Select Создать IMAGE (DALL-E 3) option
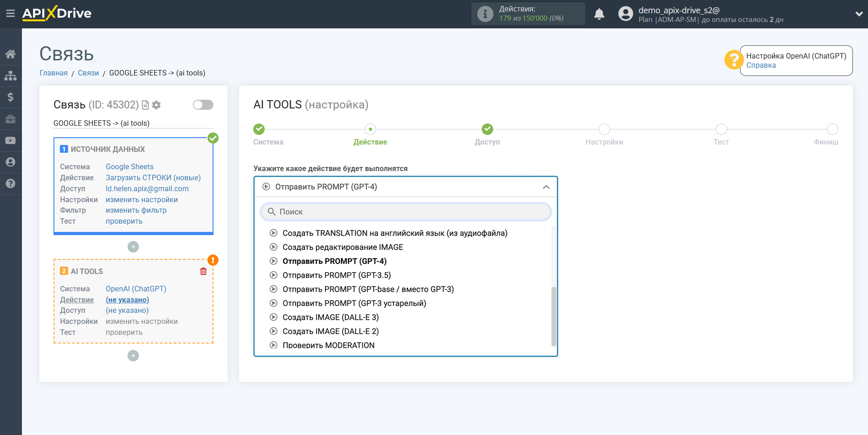Image resolution: width=868 pixels, height=435 pixels. [330, 317]
